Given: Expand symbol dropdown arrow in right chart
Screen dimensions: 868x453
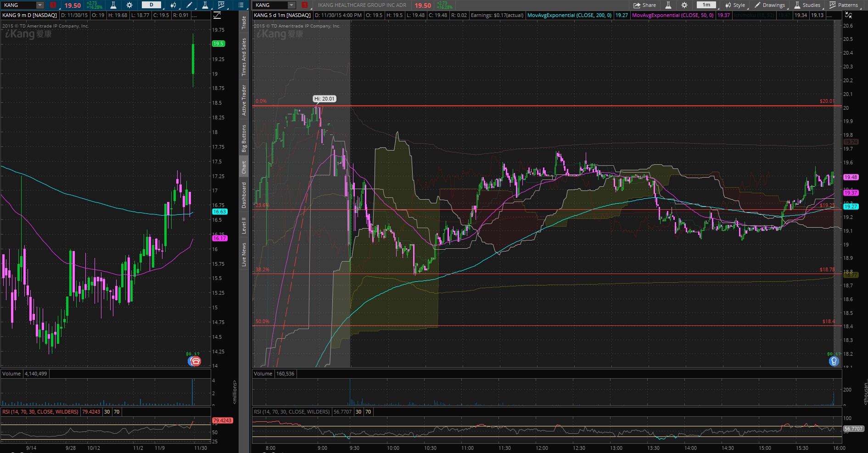Looking at the screenshot, I should pos(291,5).
